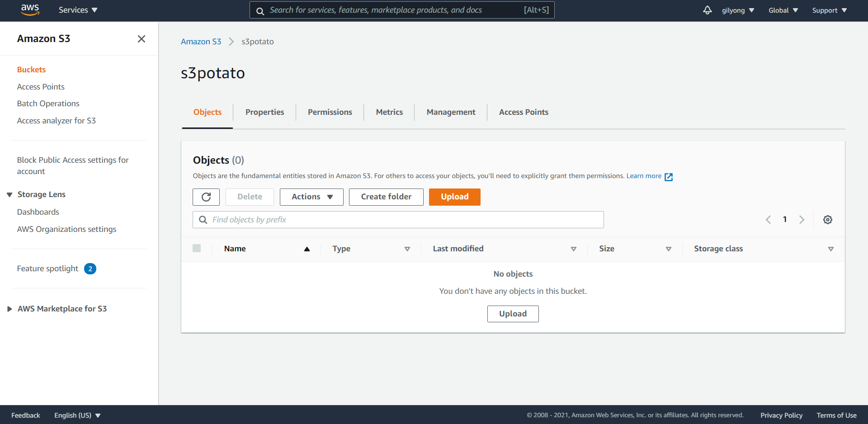Screen dimensions: 868x424
Task: Open Access Points in the sidebar
Action: (41, 87)
